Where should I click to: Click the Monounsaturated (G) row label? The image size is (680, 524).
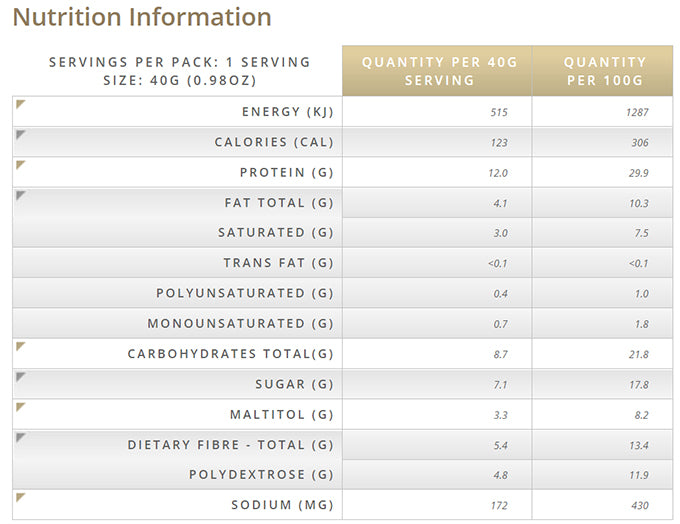[240, 324]
